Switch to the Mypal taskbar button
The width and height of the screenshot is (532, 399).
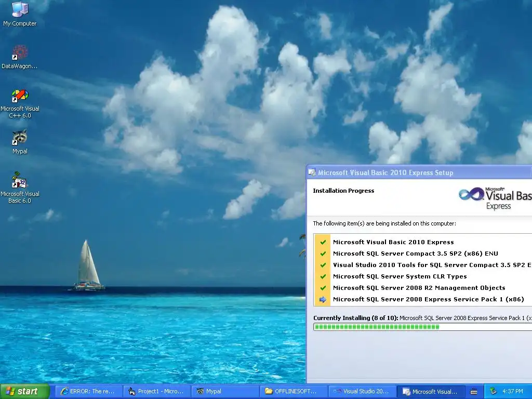[225, 392]
